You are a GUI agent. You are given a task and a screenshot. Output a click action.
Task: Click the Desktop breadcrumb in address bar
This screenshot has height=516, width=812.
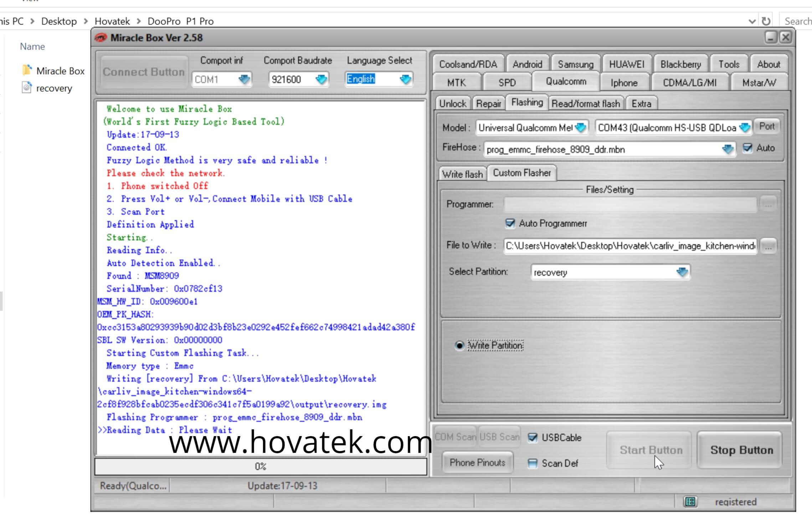59,21
